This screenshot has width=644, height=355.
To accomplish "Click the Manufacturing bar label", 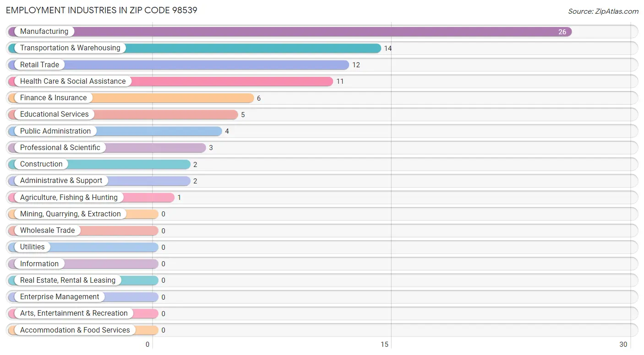I will pyautogui.click(x=44, y=32).
